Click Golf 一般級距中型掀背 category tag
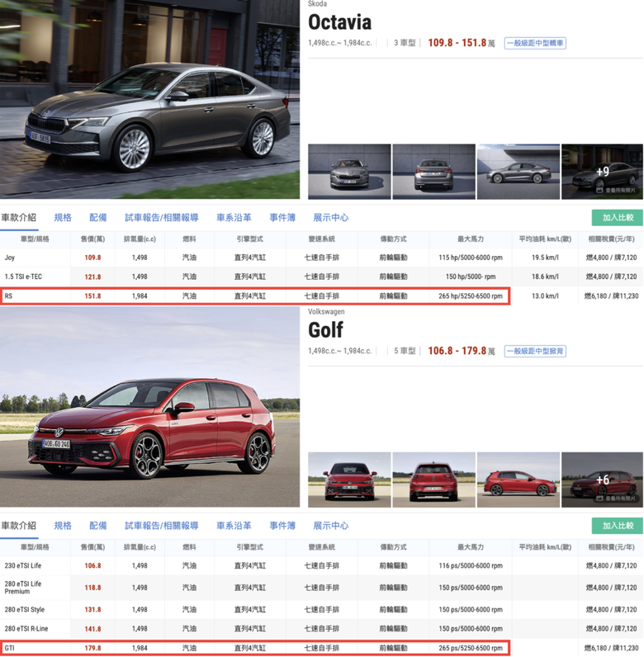 click(535, 351)
